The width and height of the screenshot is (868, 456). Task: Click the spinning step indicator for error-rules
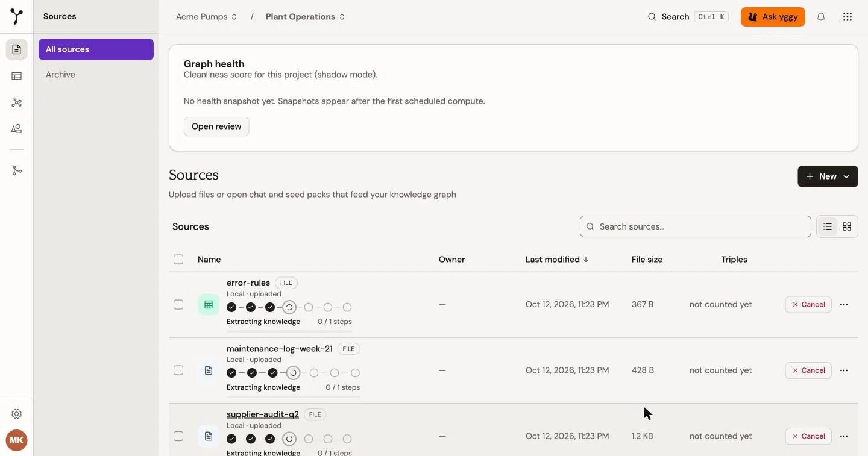coord(289,307)
